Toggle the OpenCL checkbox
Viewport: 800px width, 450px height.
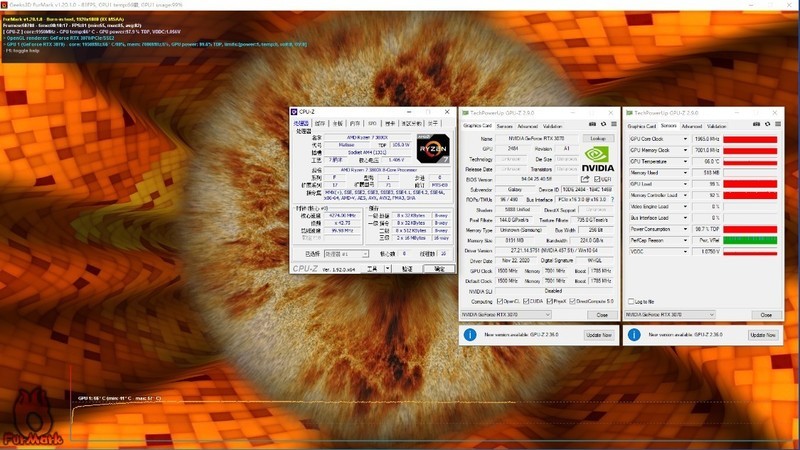click(x=500, y=302)
